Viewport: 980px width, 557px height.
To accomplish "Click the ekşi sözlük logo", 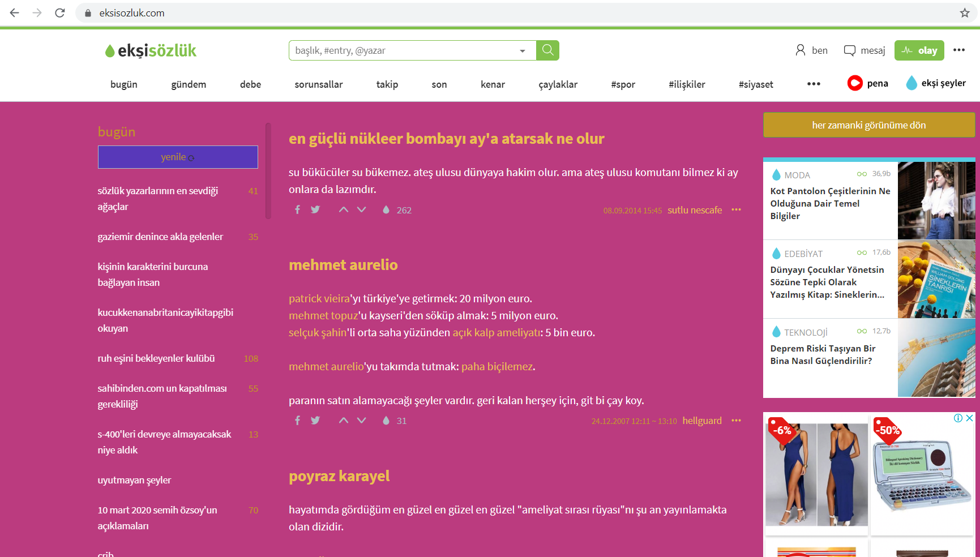I will click(x=151, y=51).
